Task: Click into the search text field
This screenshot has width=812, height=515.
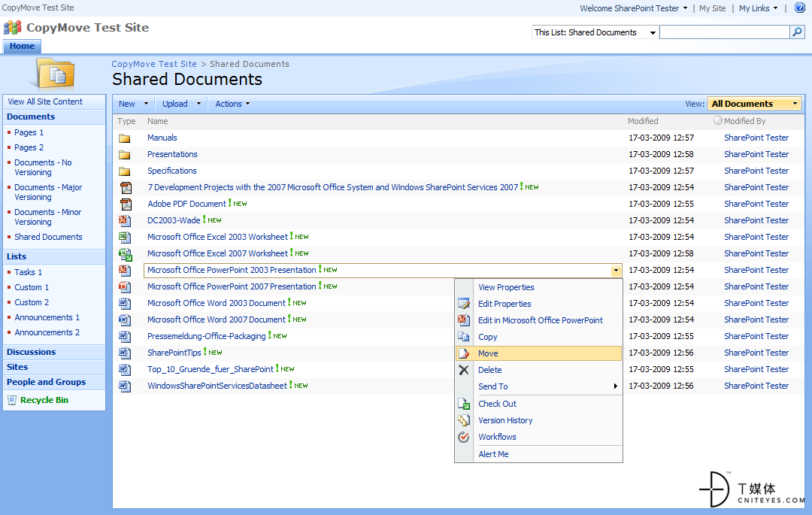Action: click(725, 32)
